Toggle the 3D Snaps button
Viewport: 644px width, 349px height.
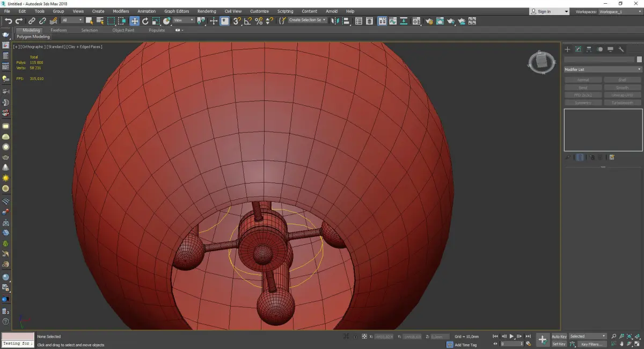pos(236,21)
